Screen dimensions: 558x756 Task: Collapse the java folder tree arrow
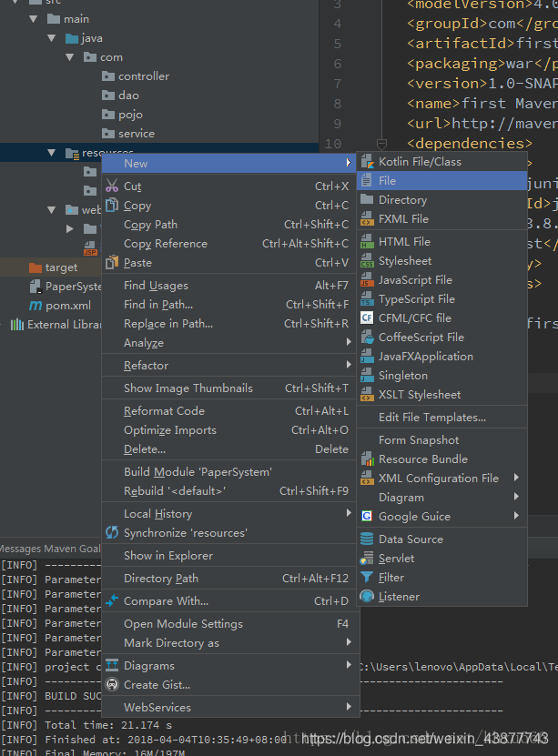click(x=54, y=38)
